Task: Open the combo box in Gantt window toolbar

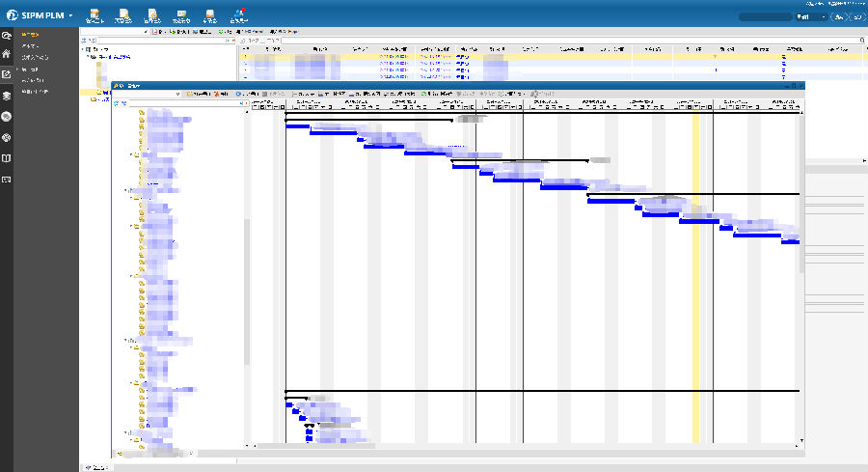Action: (148, 95)
